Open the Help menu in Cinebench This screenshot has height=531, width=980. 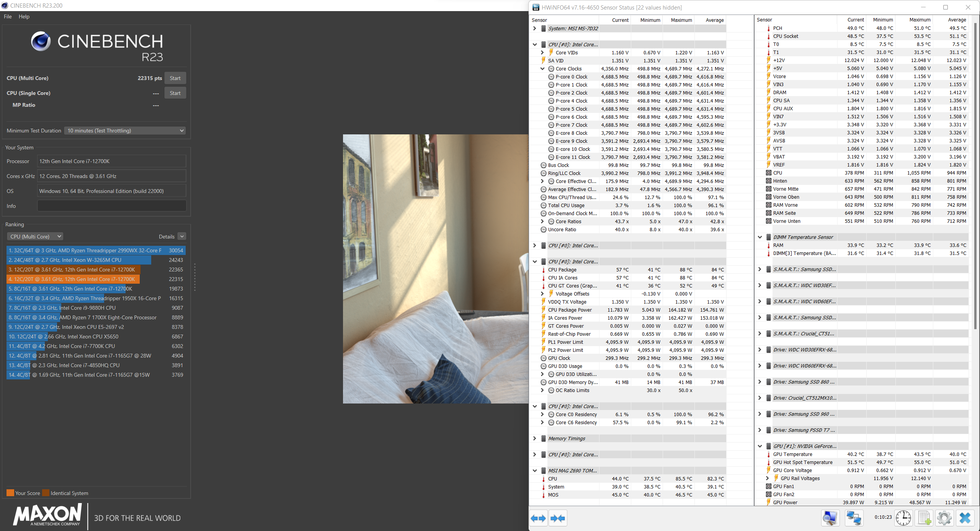[24, 16]
